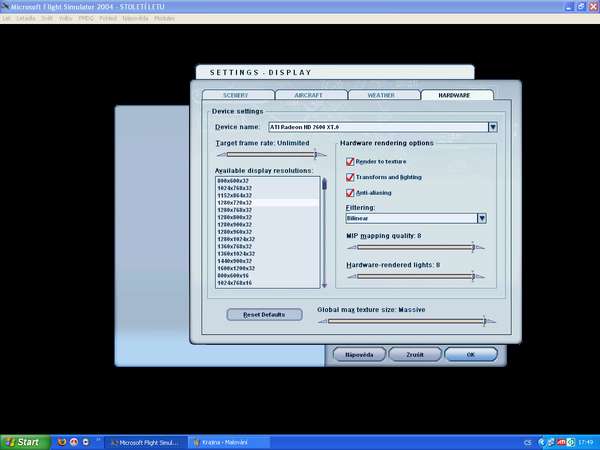Click left arrow of Hardware-rendered lights slider
Viewport: 600px width, 450px height.
(x=352, y=276)
